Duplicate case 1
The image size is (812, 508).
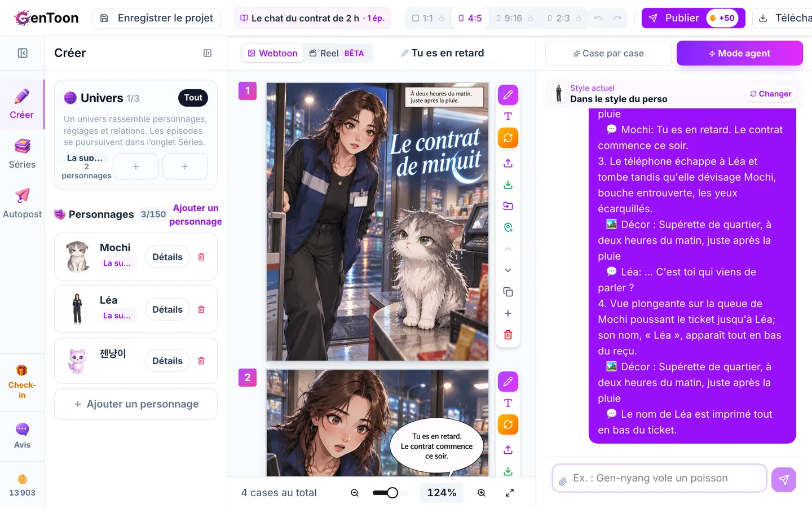[508, 292]
